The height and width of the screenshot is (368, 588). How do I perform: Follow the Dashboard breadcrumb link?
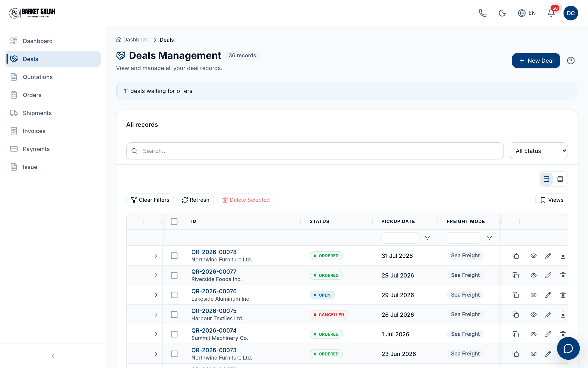[x=133, y=40]
